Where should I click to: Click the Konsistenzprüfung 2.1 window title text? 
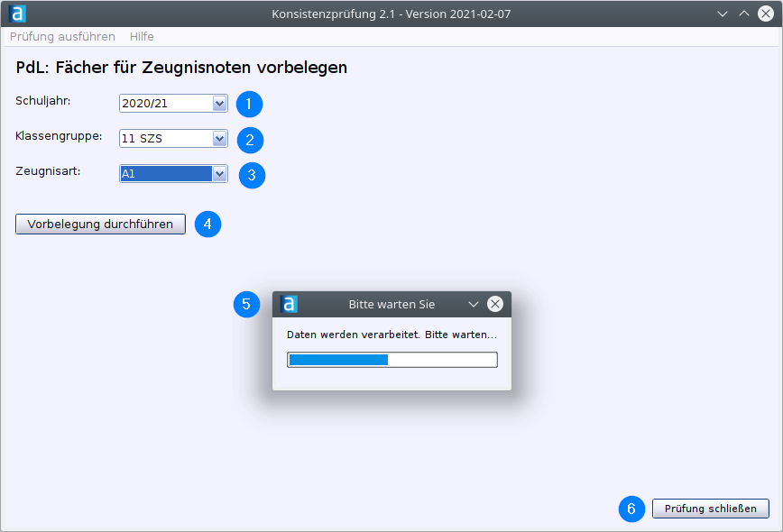click(391, 14)
